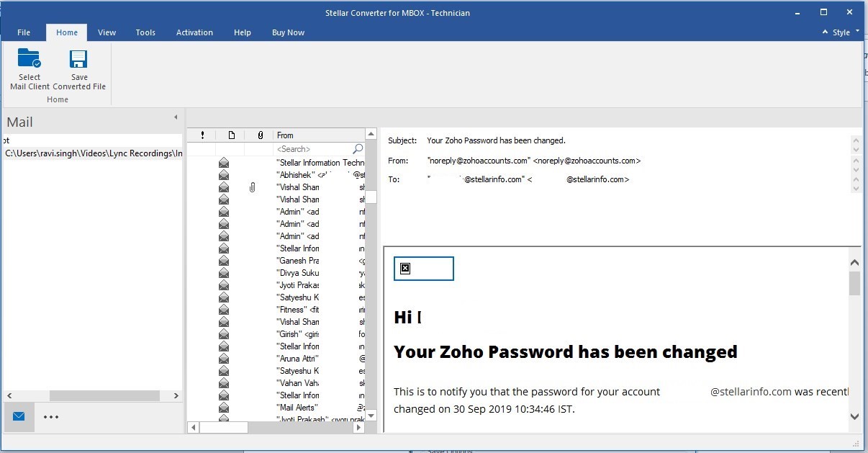Click the Buy Now tab

click(288, 32)
